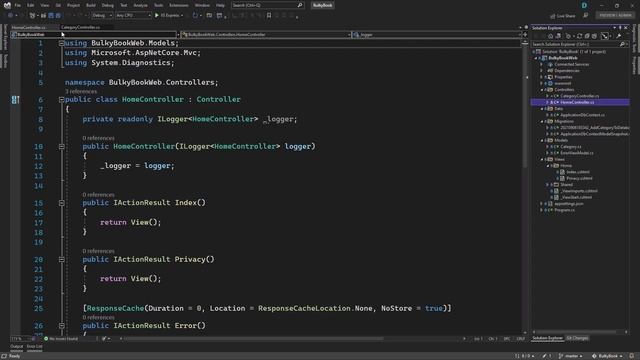Click the Preview/Admin button
640x360 pixels.
pyautogui.click(x=616, y=15)
